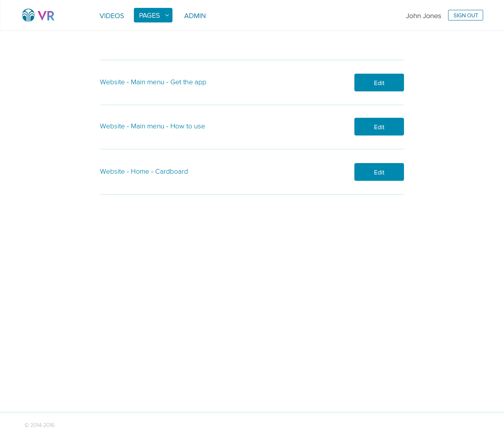Open the Website - Main menu - Get the app link
This screenshot has height=438, width=504.
[x=153, y=82]
